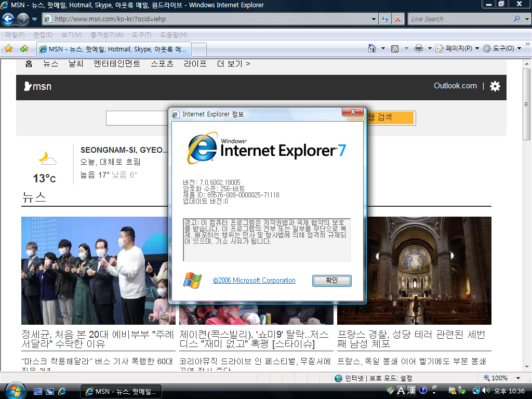This screenshot has height=399, width=532.
Task: Click the toolbar overflow chevron
Action: point(528,44)
